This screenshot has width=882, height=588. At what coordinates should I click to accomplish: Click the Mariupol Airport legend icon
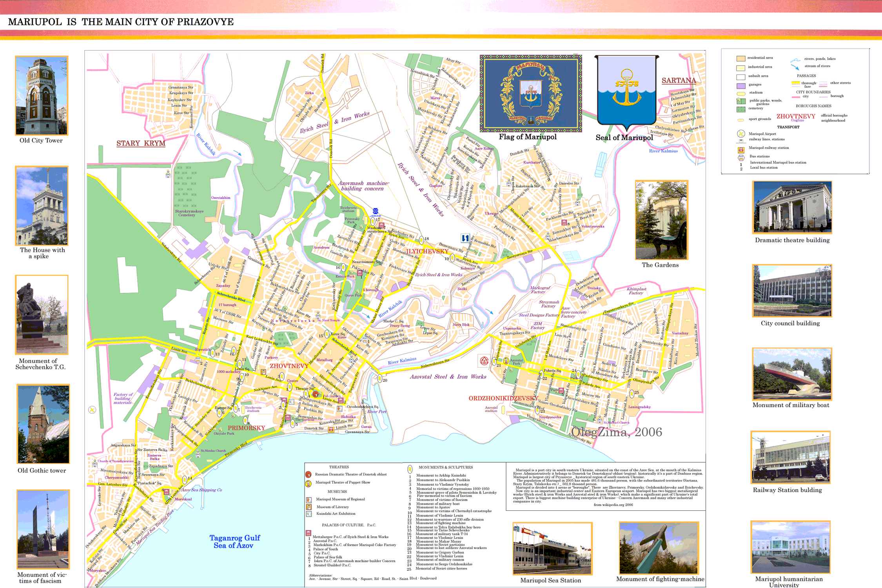(x=740, y=134)
